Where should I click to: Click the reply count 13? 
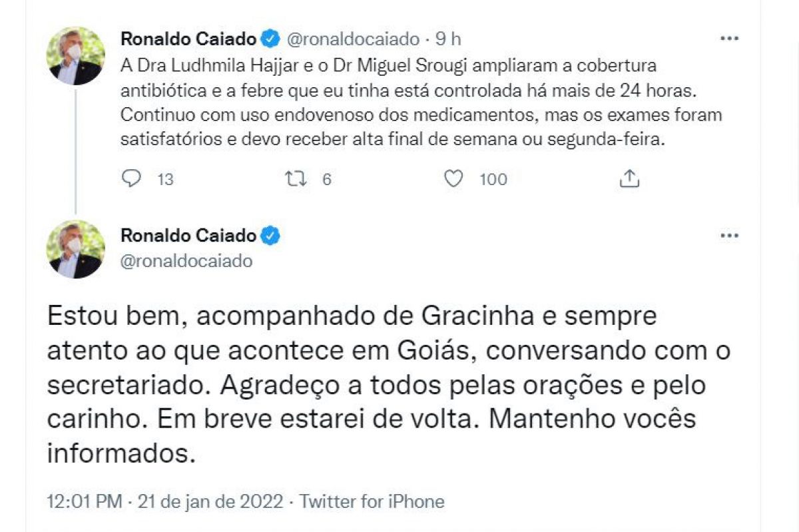165,179
